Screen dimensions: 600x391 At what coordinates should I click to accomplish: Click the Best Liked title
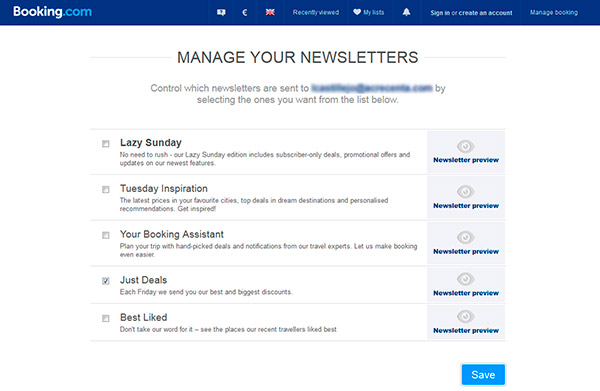[x=143, y=318]
